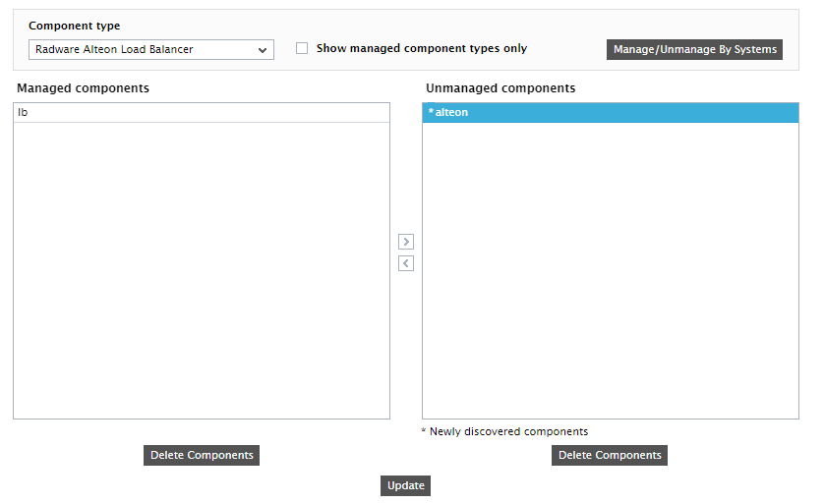Click the Unmanaged components heading
The width and height of the screenshot is (824, 504).
500,88
